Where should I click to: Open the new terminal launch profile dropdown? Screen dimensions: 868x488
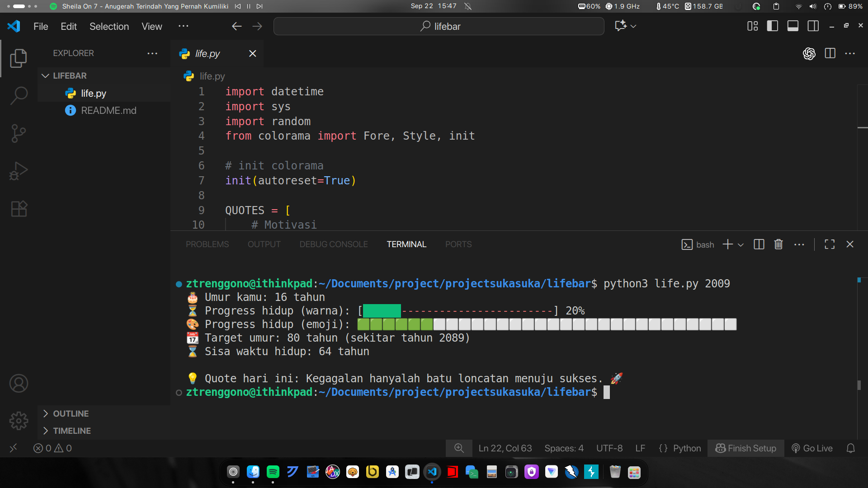coord(741,245)
